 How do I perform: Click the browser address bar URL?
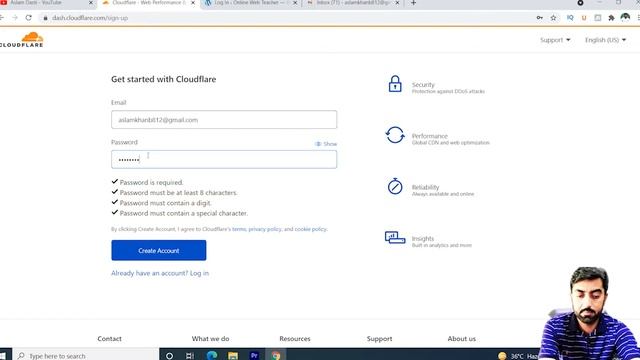[90, 18]
